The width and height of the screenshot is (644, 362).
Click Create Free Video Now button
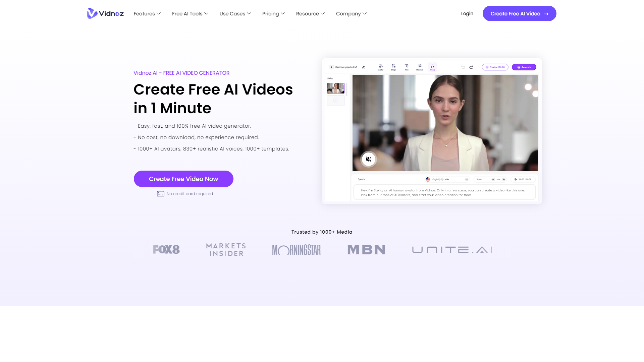[183, 179]
